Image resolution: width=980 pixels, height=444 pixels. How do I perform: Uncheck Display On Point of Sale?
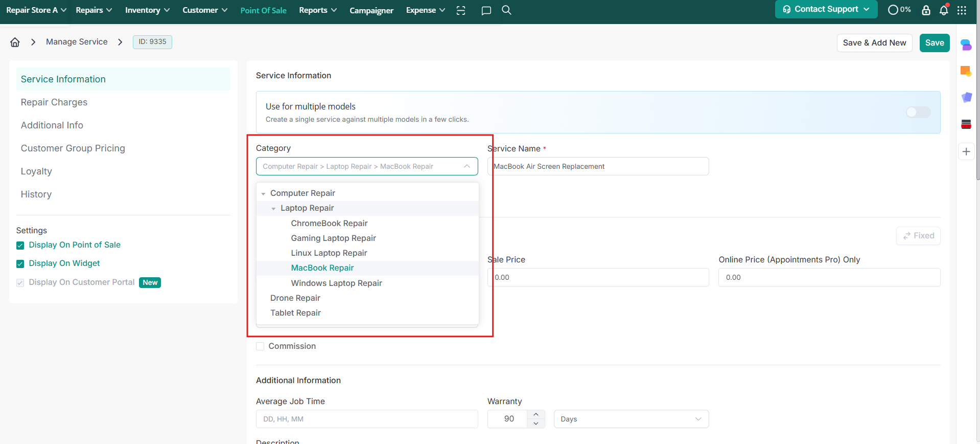[x=20, y=246]
